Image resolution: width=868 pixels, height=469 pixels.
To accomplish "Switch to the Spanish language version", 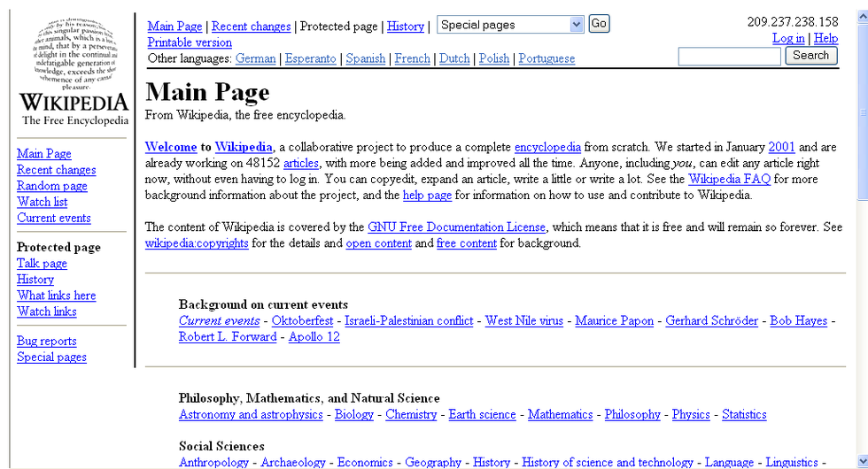I will [365, 58].
